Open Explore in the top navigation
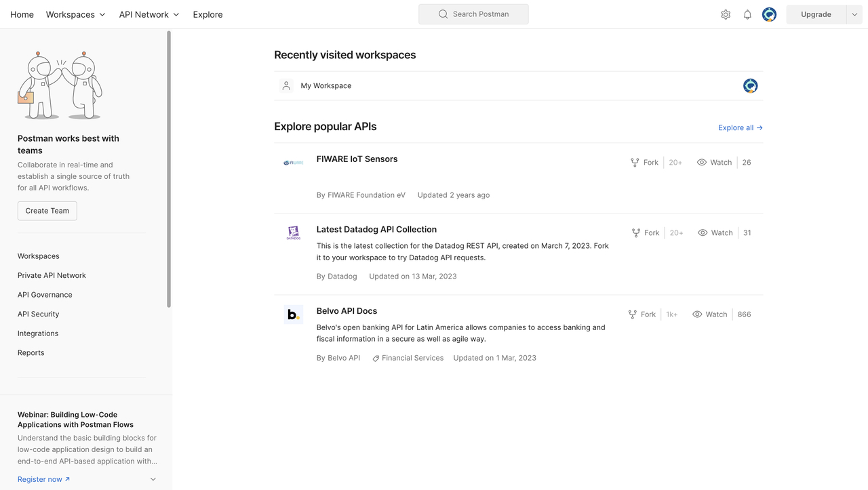This screenshot has width=868, height=490. coord(208,14)
